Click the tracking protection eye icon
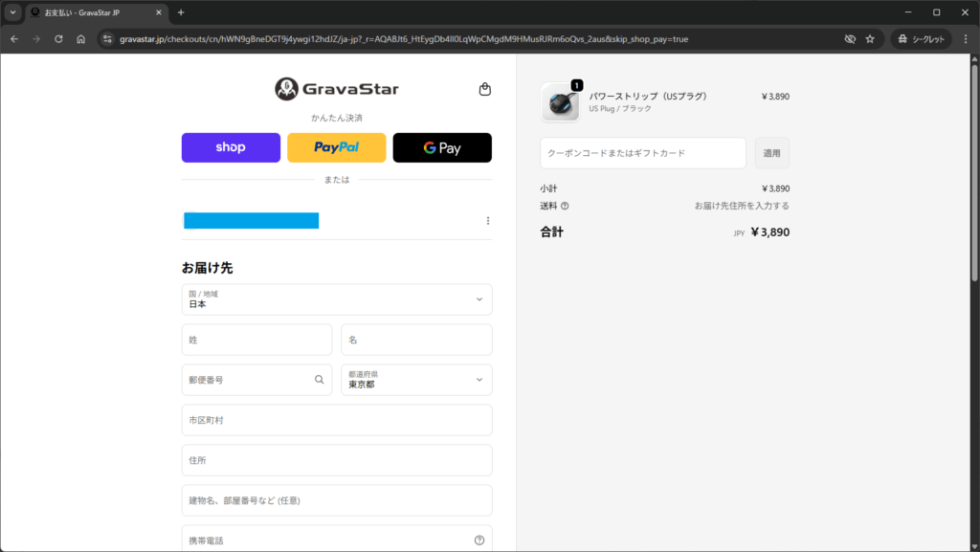Viewport: 980px width, 552px height. [849, 39]
